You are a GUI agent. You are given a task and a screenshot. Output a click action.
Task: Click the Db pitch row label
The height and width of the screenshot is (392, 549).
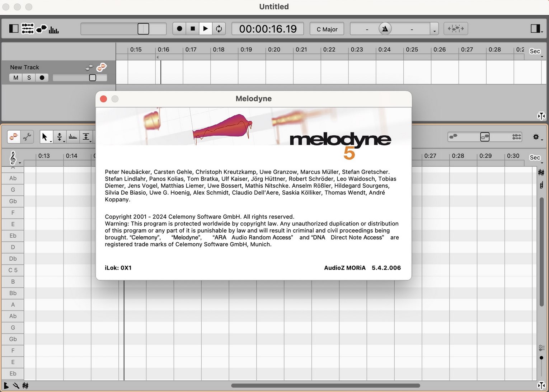pyautogui.click(x=13, y=258)
